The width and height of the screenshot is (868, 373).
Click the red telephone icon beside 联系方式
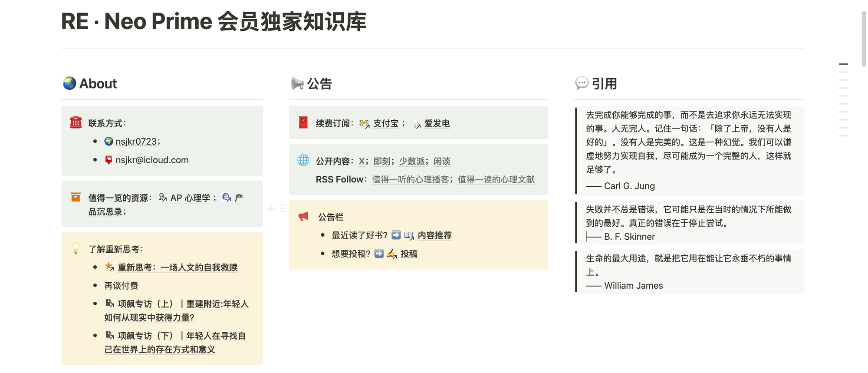[x=76, y=123]
